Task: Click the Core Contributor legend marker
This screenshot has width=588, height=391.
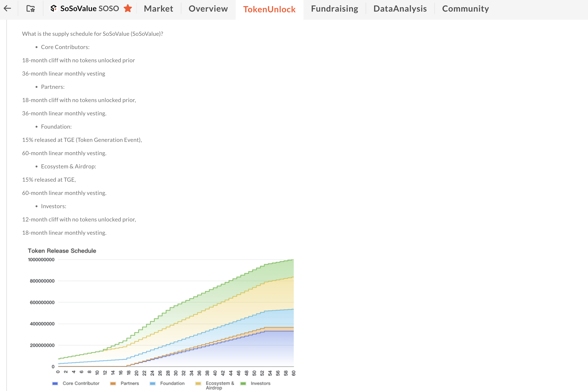Action: click(55, 383)
